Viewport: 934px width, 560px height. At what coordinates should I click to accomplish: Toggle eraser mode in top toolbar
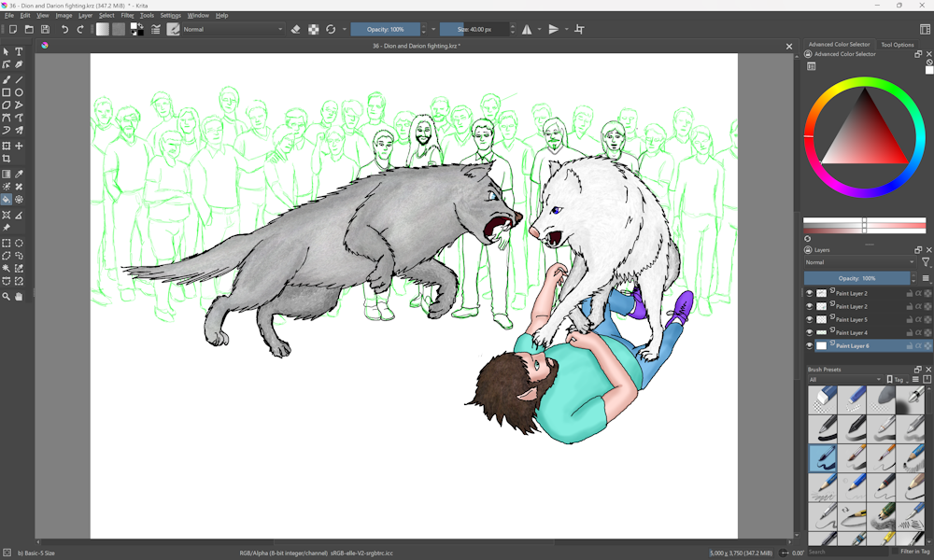(296, 30)
